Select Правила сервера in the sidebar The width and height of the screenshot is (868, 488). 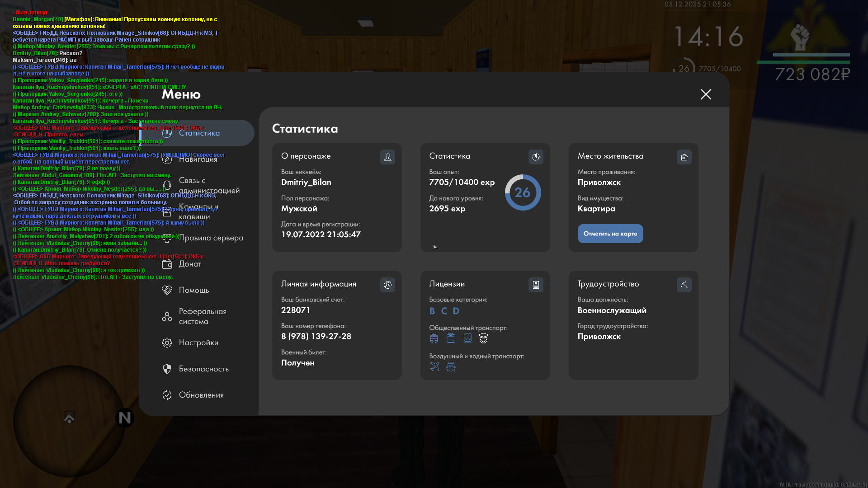click(x=211, y=238)
